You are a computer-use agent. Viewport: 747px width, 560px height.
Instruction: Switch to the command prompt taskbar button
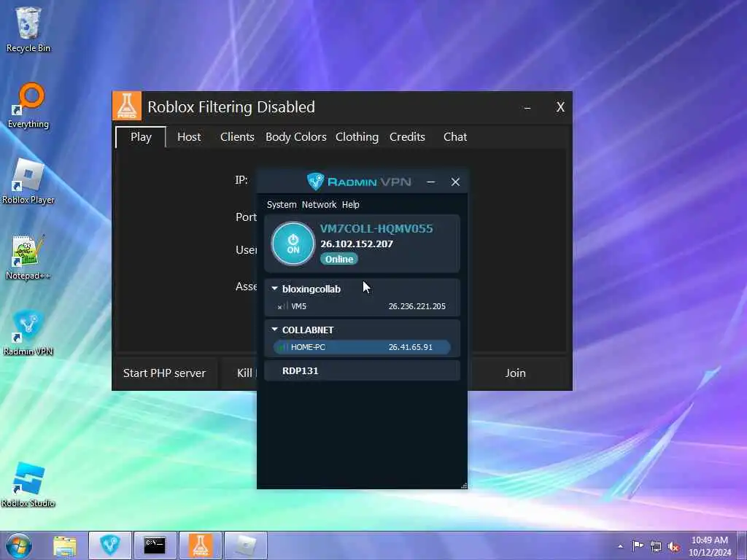click(155, 545)
